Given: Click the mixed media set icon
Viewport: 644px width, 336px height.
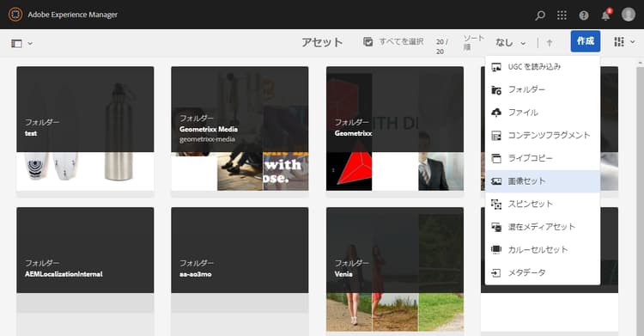Looking at the screenshot, I should (496, 227).
